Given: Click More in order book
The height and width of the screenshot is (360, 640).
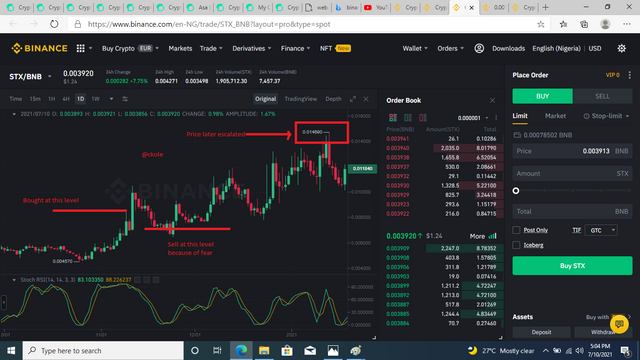Looking at the screenshot, I should click(x=483, y=236).
